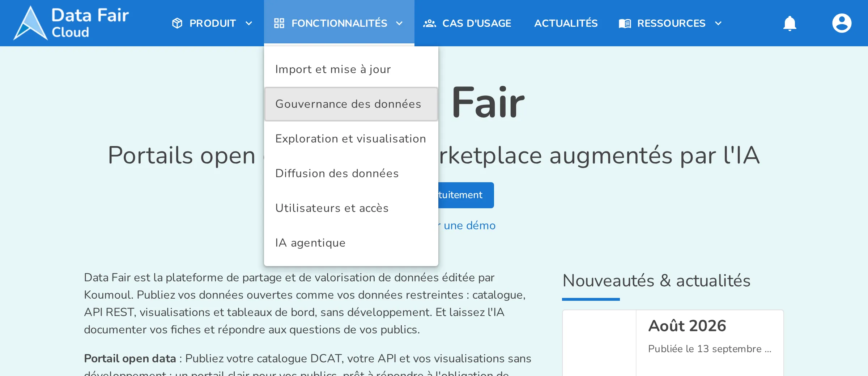Click the CAS D'USAGE nav label
The width and height of the screenshot is (868, 376).
tap(477, 23)
